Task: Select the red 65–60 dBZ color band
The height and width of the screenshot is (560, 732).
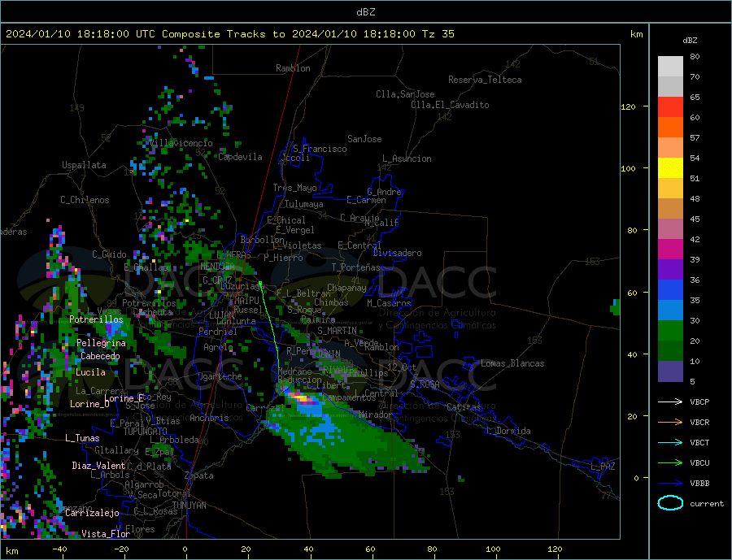Action: (670, 106)
